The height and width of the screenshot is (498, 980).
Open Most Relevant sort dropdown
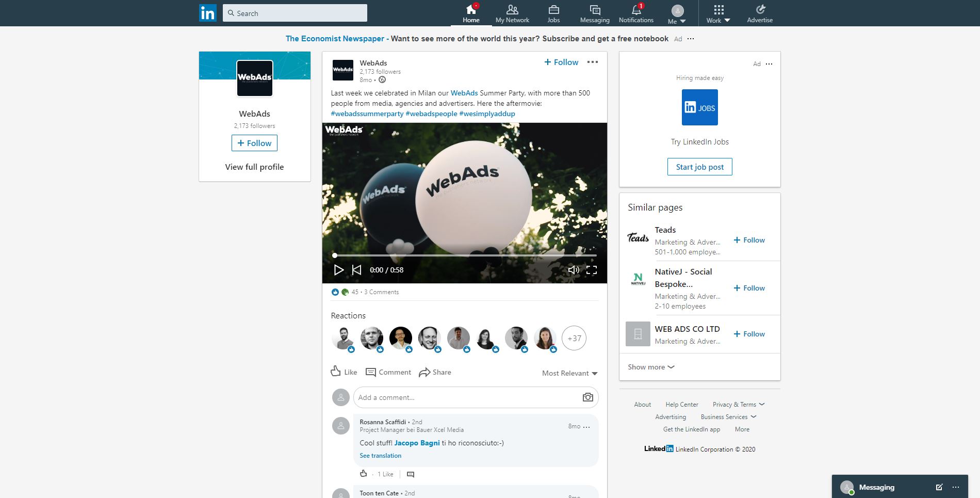point(569,373)
